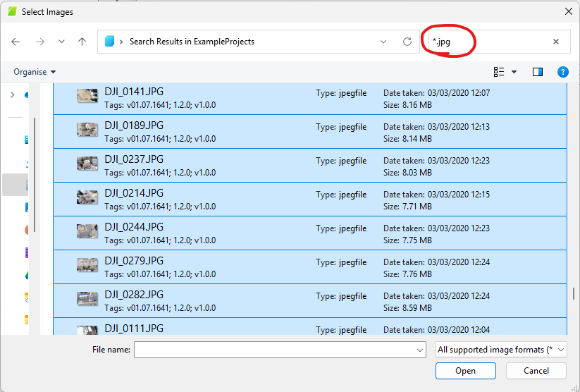Click the file list vertical scrollbar
Viewport: 580px width, 392px height.
[x=574, y=293]
